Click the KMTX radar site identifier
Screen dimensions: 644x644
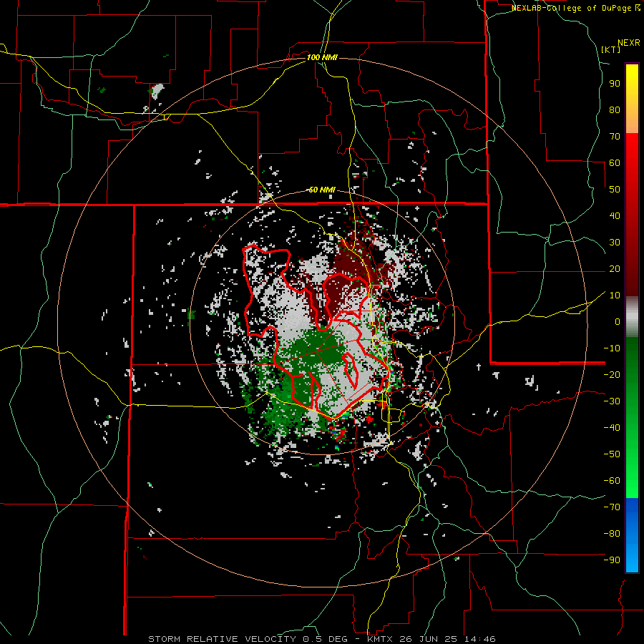pyautogui.click(x=380, y=639)
